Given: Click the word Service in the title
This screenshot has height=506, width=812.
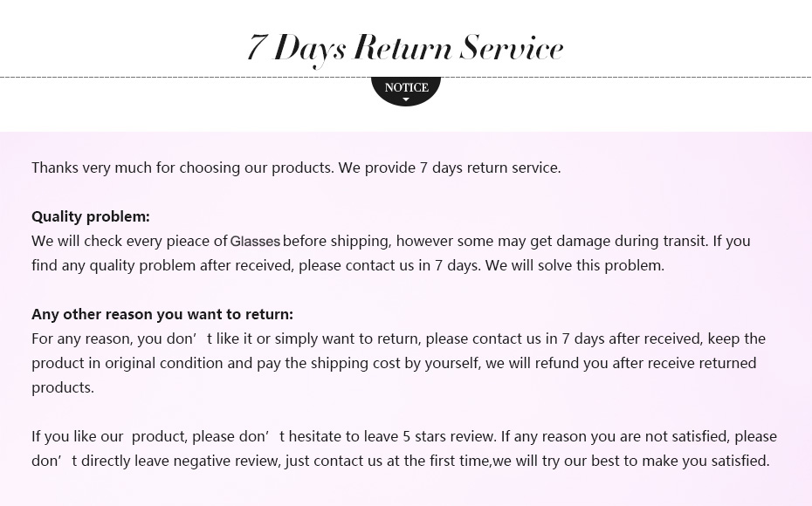Looking at the screenshot, I should click(512, 48).
